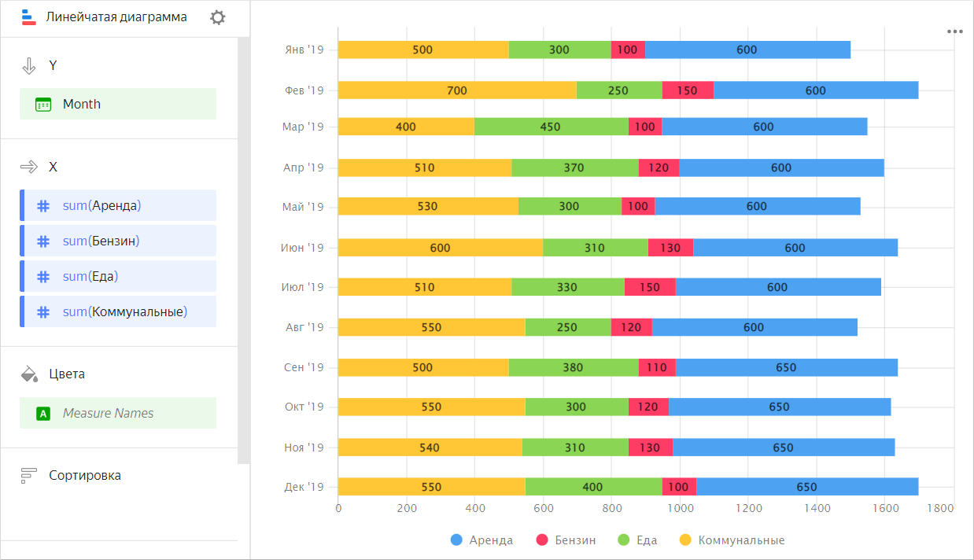Image resolution: width=974 pixels, height=560 pixels.
Task: Click the bar chart logo icon
Action: click(x=28, y=16)
